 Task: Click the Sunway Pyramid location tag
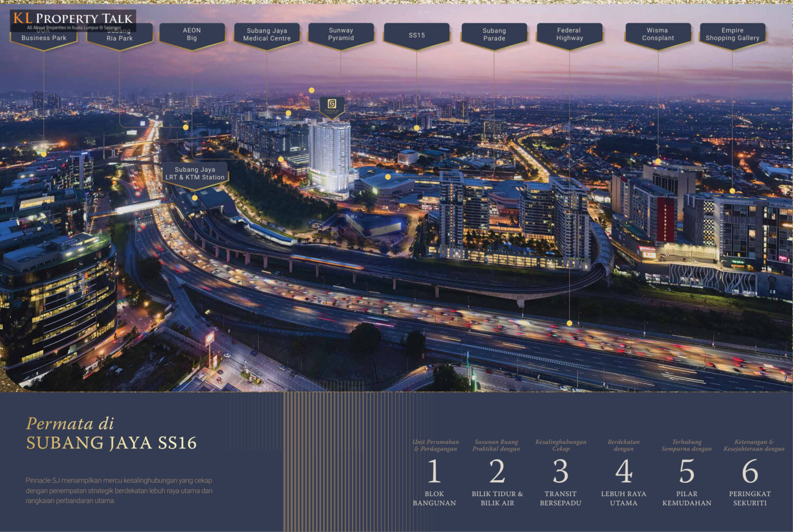pos(341,34)
